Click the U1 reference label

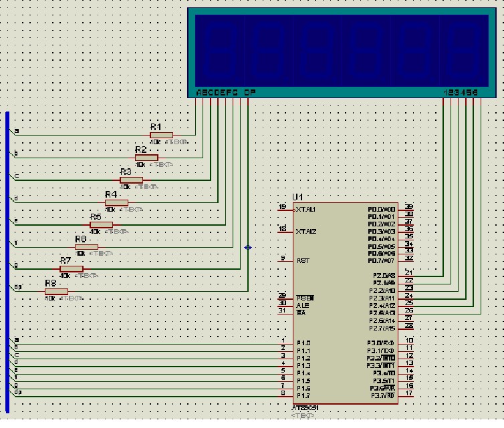coord(297,197)
